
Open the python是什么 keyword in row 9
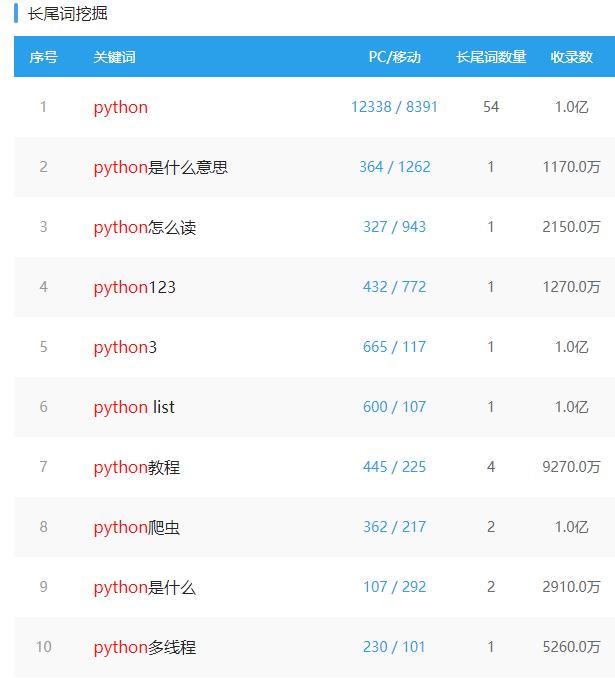[145, 588]
